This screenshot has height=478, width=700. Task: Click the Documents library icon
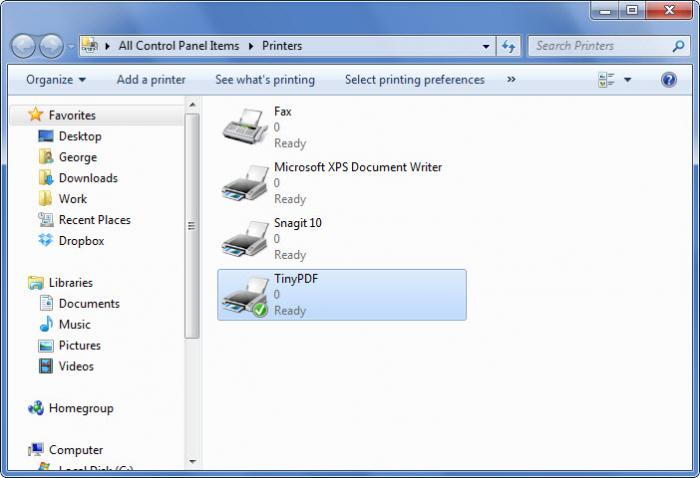(x=46, y=303)
